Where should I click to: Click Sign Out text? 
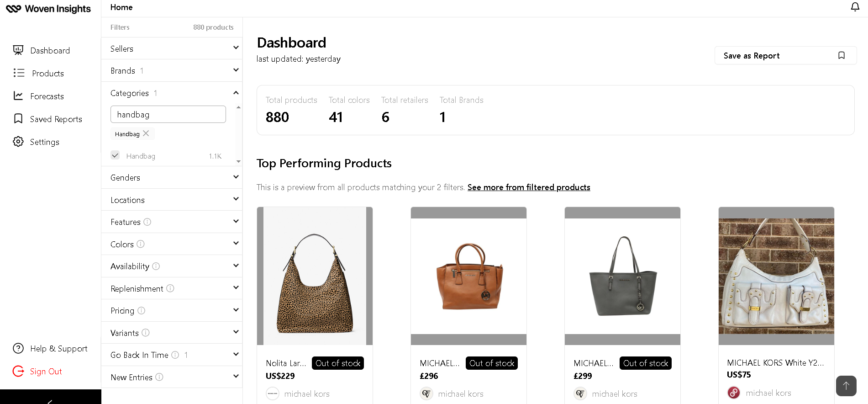coord(46,372)
